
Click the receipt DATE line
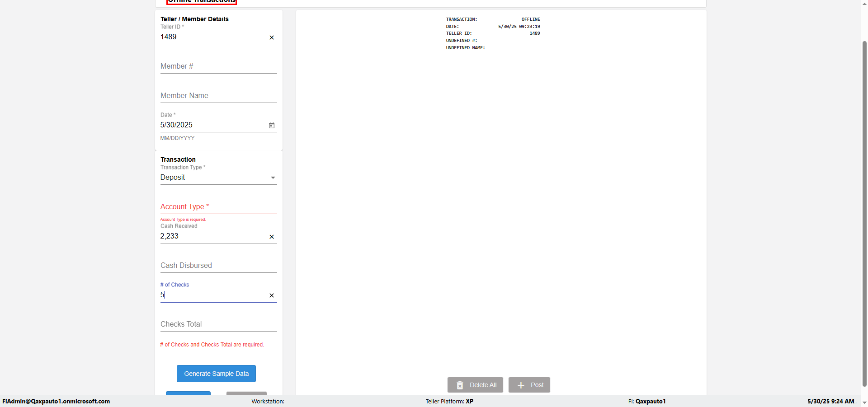click(x=493, y=27)
